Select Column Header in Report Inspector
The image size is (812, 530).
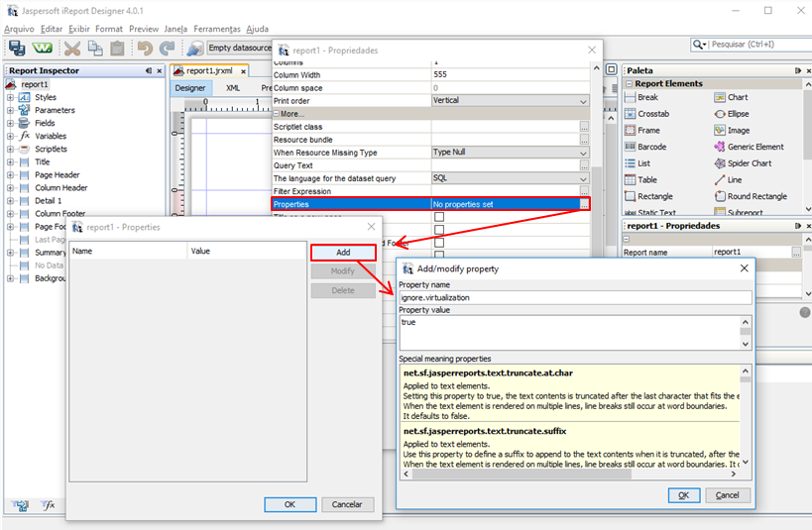(x=61, y=188)
